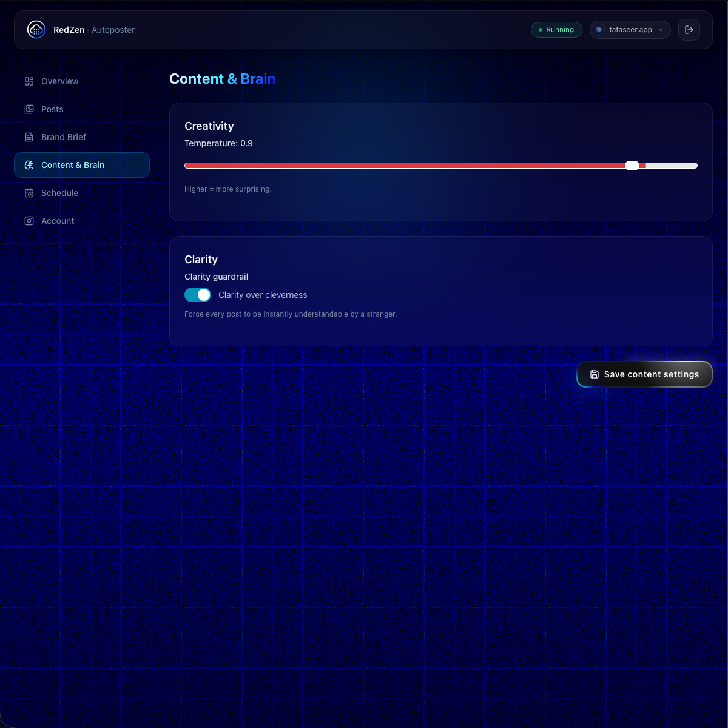Image resolution: width=728 pixels, height=728 pixels.
Task: Click the logout arrow icon in header
Action: pos(689,30)
